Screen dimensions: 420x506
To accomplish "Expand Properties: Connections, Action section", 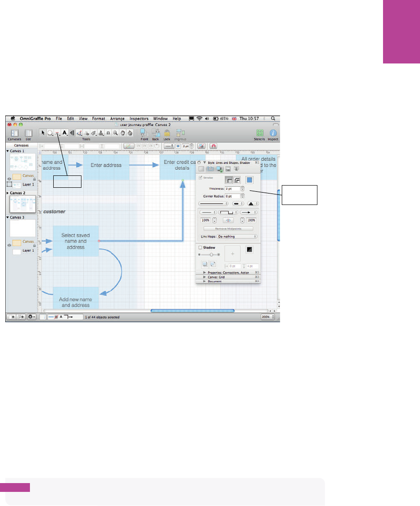I will click(x=204, y=273).
